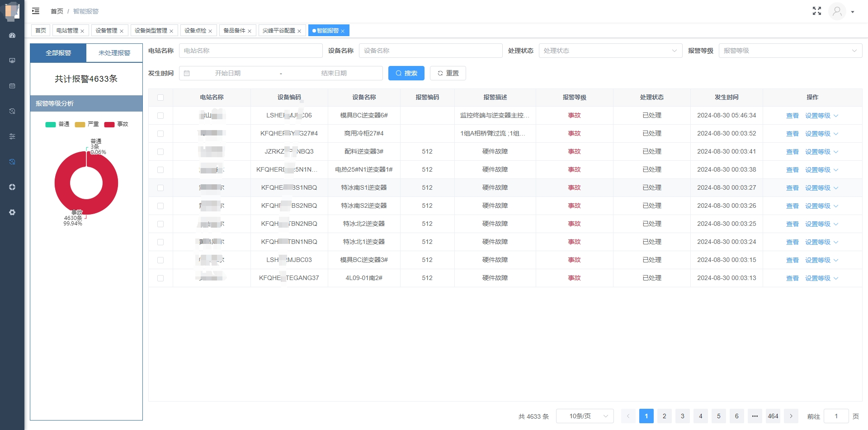The image size is (868, 430).
Task: Open the 10条/页 page size selector
Action: pos(585,416)
